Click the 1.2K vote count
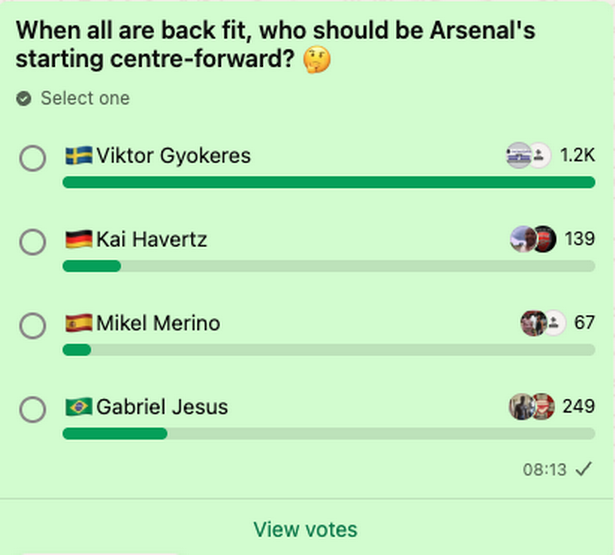This screenshot has height=555, width=615. tap(577, 156)
